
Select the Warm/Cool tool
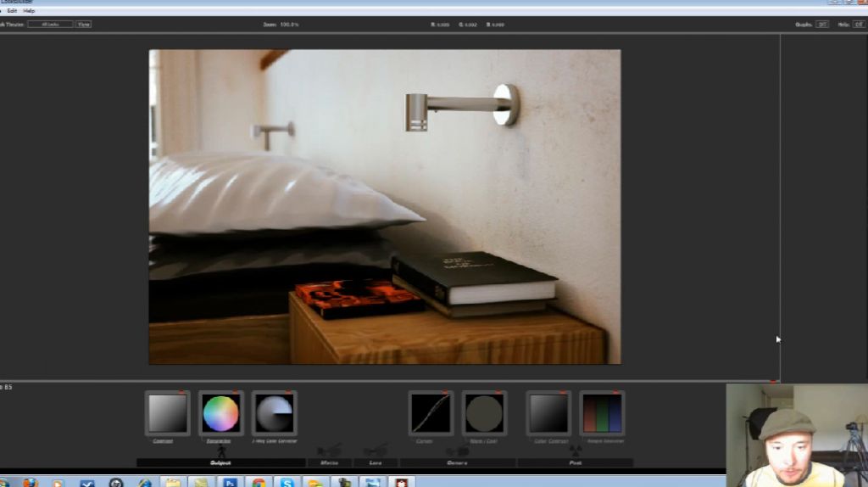484,413
